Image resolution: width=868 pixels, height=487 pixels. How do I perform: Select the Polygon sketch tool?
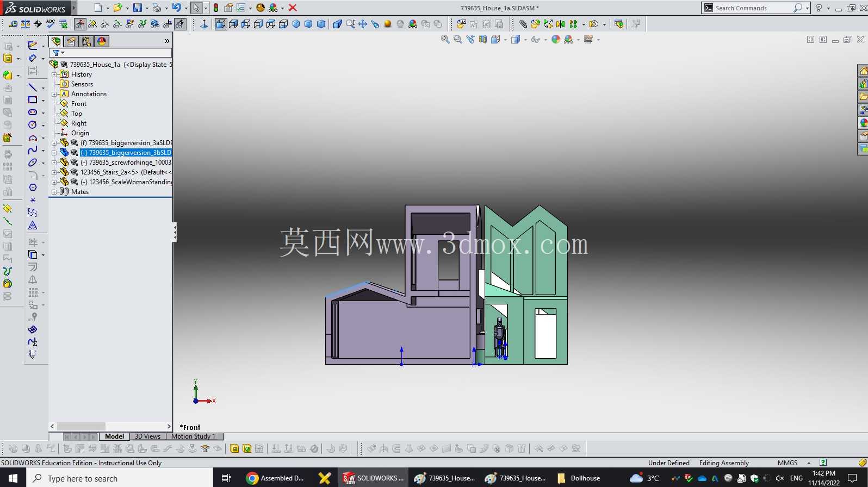pyautogui.click(x=33, y=188)
